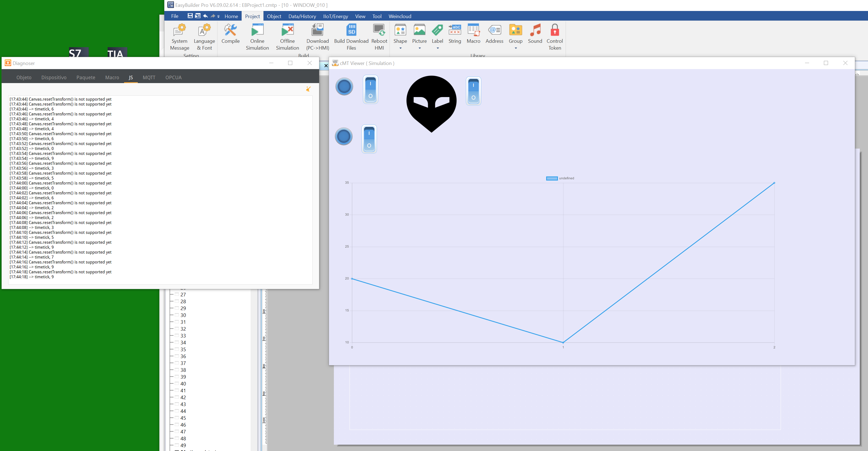Expand the Picture dropdown arrow
Screen dimensions: 868x451
point(420,48)
